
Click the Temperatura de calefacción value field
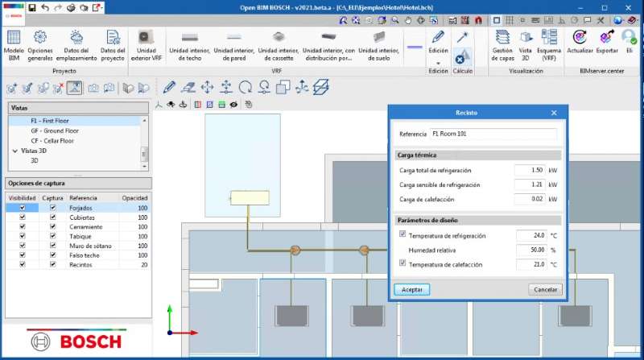click(x=532, y=264)
